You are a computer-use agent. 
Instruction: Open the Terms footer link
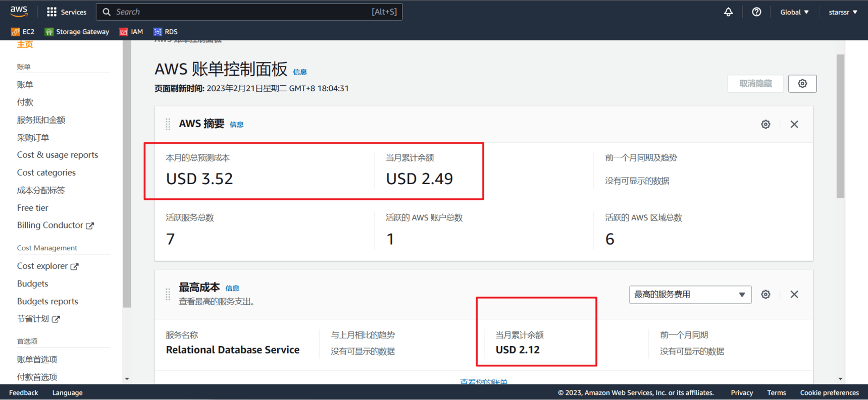776,392
